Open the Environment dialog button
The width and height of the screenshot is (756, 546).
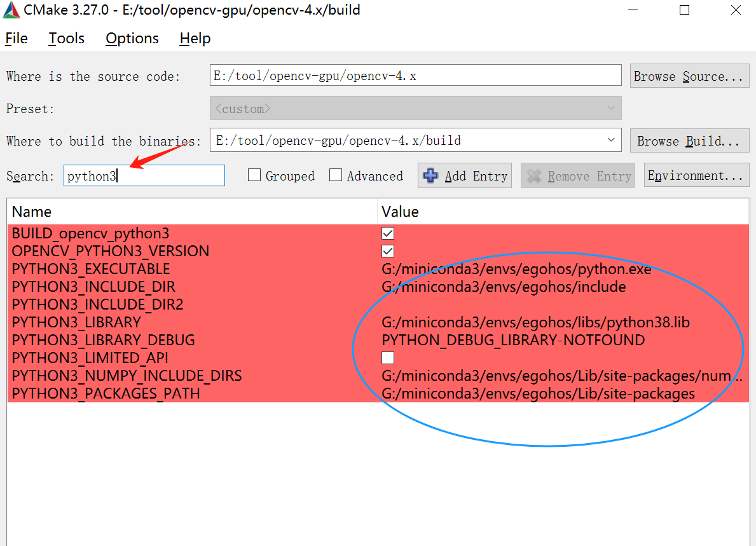[696, 176]
